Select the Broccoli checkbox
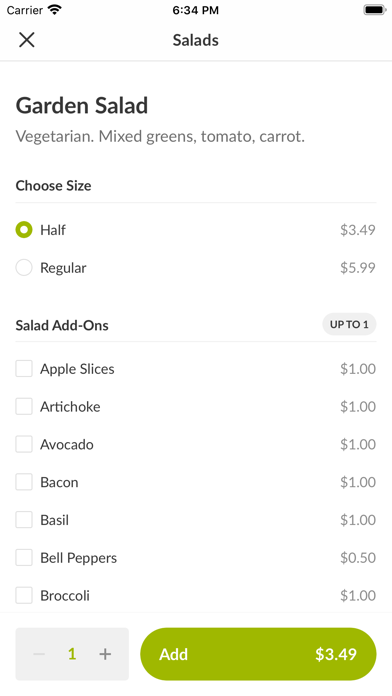This screenshot has width=392, height=696. click(24, 595)
